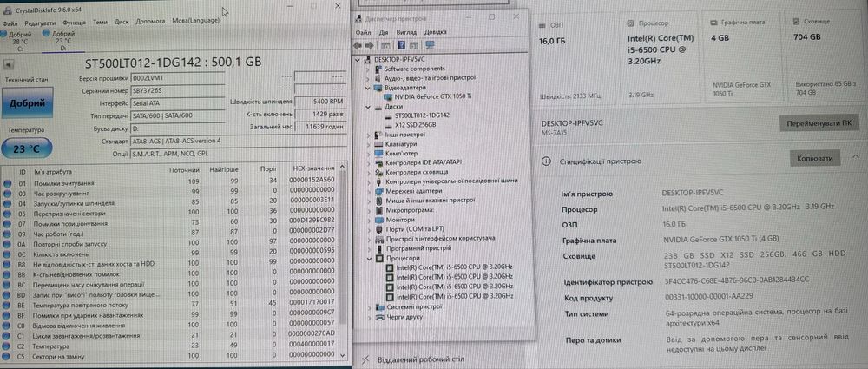Viewport: 868px width, 369px height.
Task: Click the Графічна плата icon in top card
Action: point(714,23)
